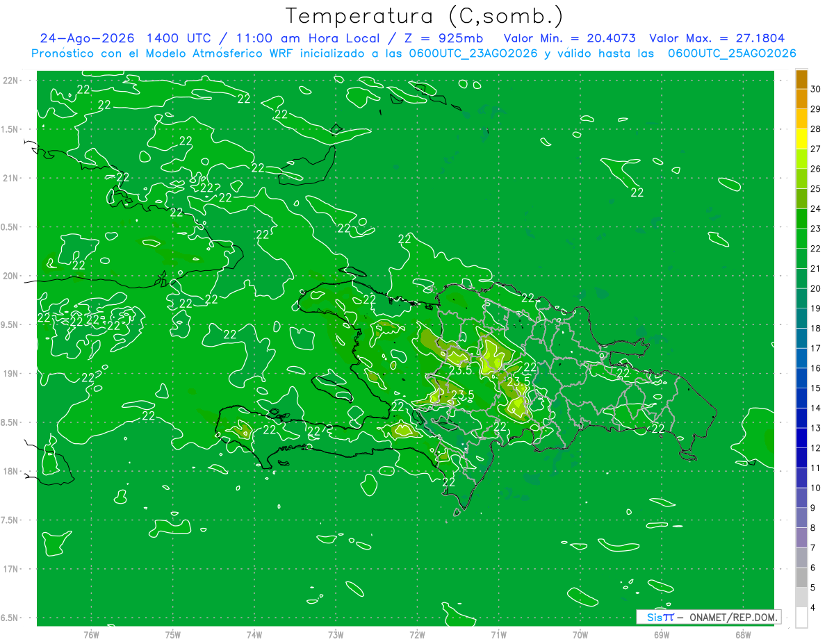Click the light gray legend swatch between 4 and 5

(x=801, y=597)
